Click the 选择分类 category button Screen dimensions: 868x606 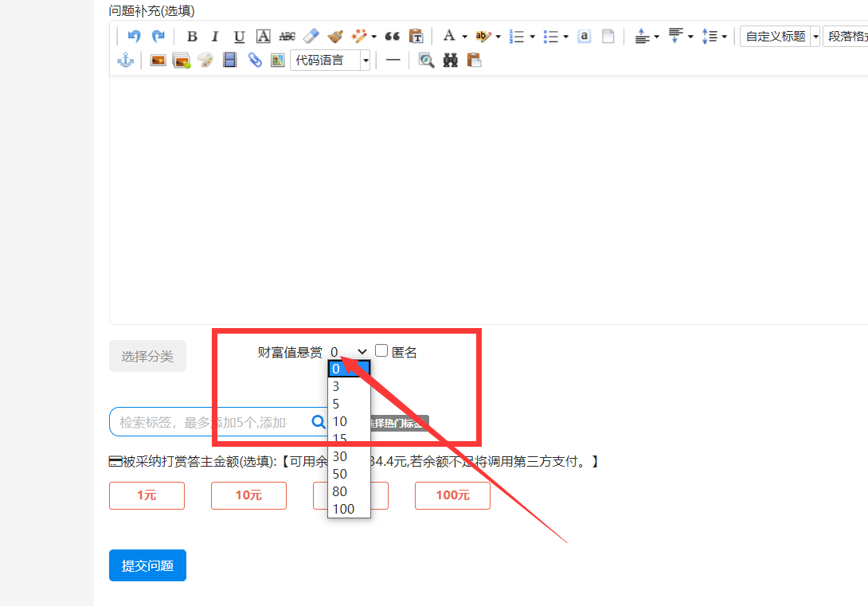pyautogui.click(x=147, y=356)
